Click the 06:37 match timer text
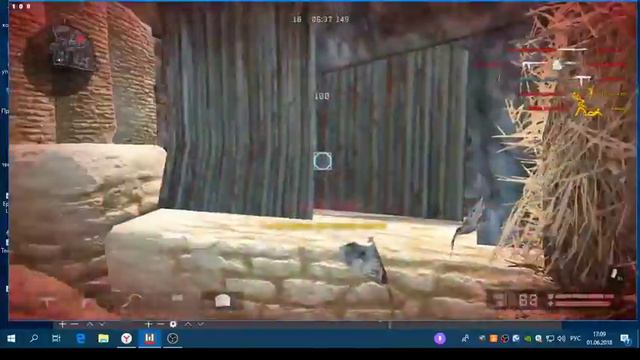This screenshot has width=640, height=360. (x=322, y=19)
